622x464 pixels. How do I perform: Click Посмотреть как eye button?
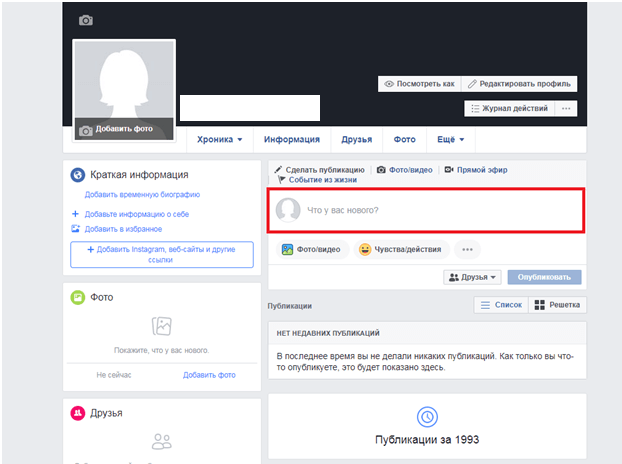pos(419,84)
